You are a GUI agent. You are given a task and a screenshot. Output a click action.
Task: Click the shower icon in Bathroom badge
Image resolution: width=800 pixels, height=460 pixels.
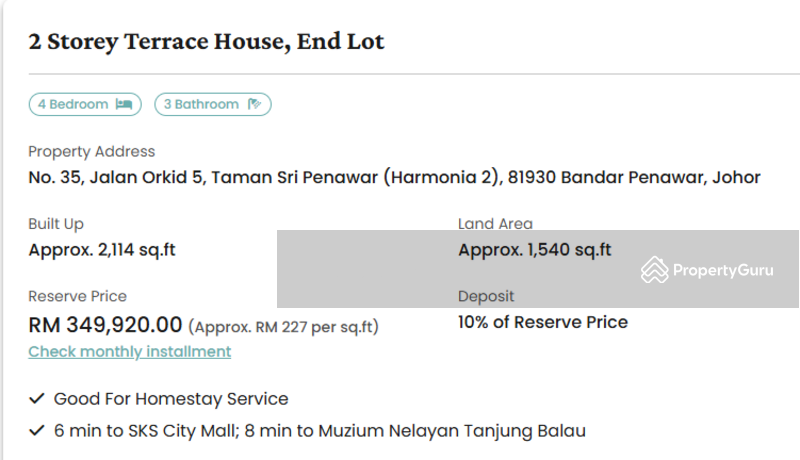click(x=254, y=105)
